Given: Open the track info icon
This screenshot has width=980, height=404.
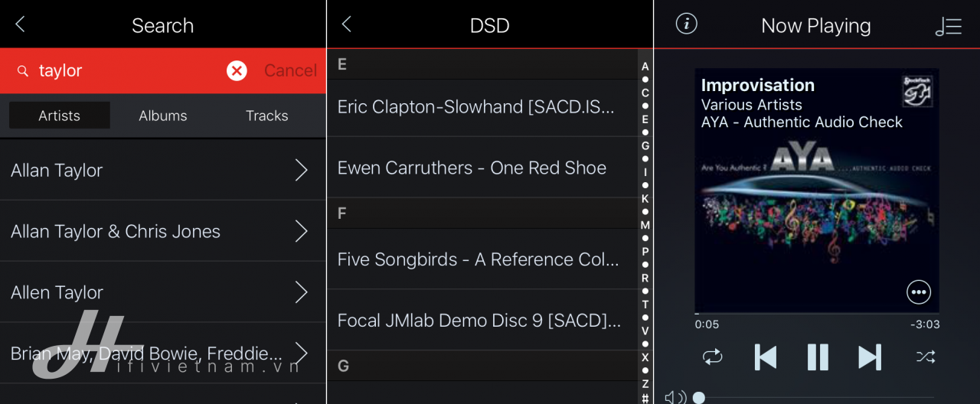Looking at the screenshot, I should click(687, 24).
